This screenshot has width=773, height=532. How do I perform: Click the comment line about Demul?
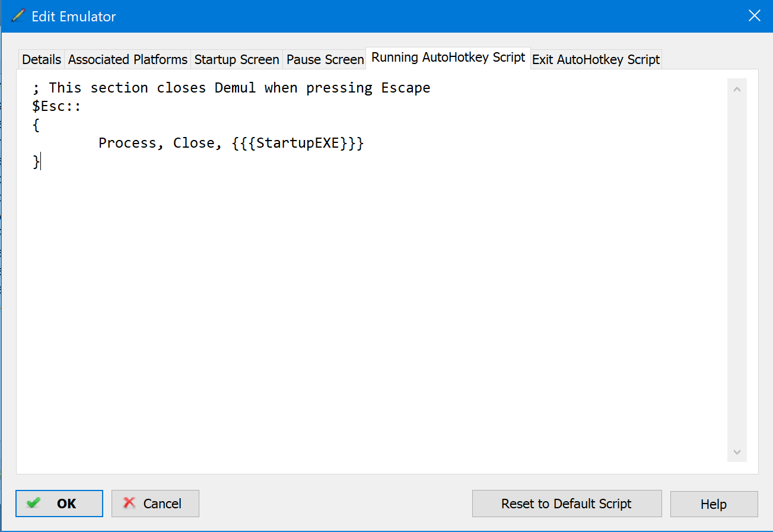231,88
